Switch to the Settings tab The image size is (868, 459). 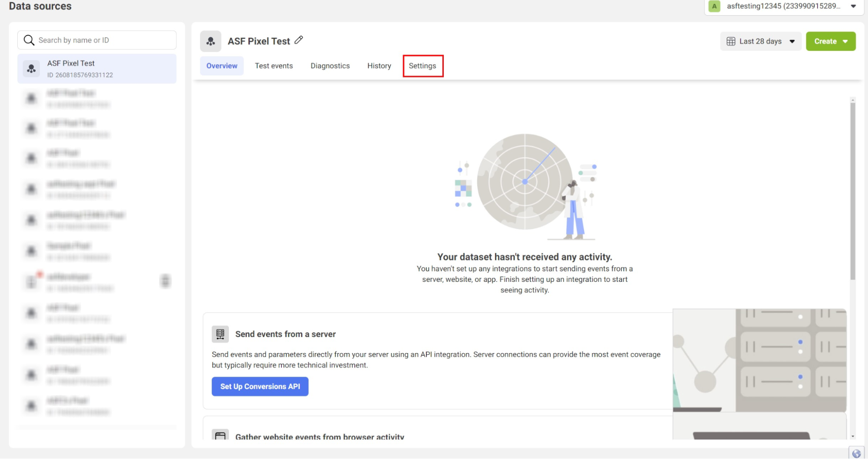(422, 66)
